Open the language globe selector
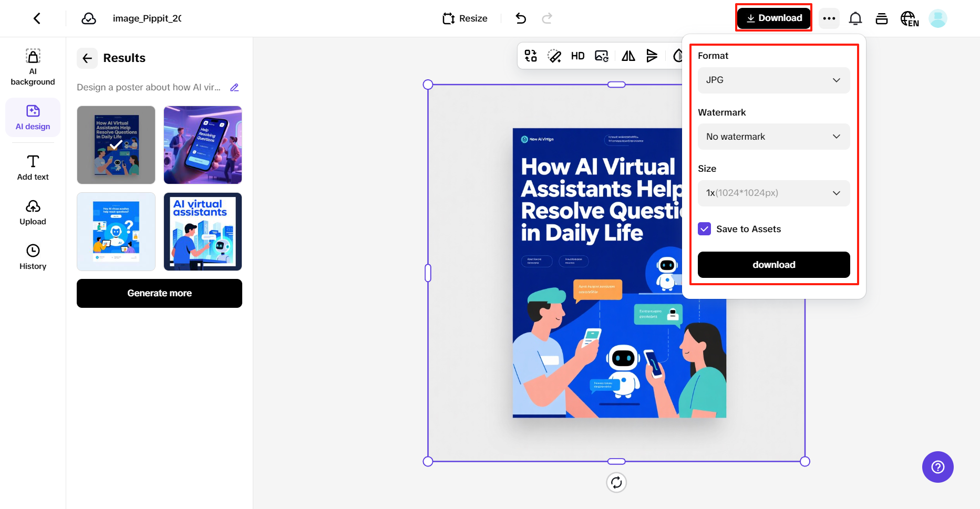The image size is (980, 509). (909, 19)
